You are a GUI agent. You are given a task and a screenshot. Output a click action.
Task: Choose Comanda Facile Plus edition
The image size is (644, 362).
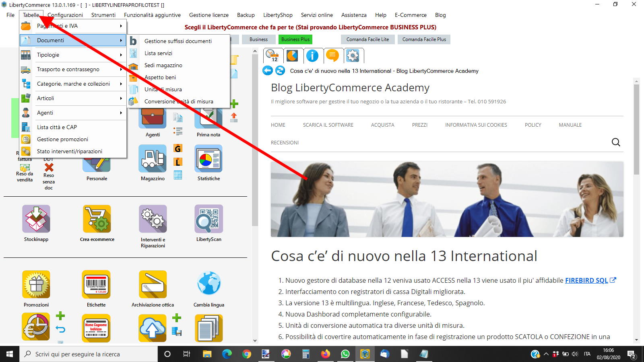click(424, 39)
